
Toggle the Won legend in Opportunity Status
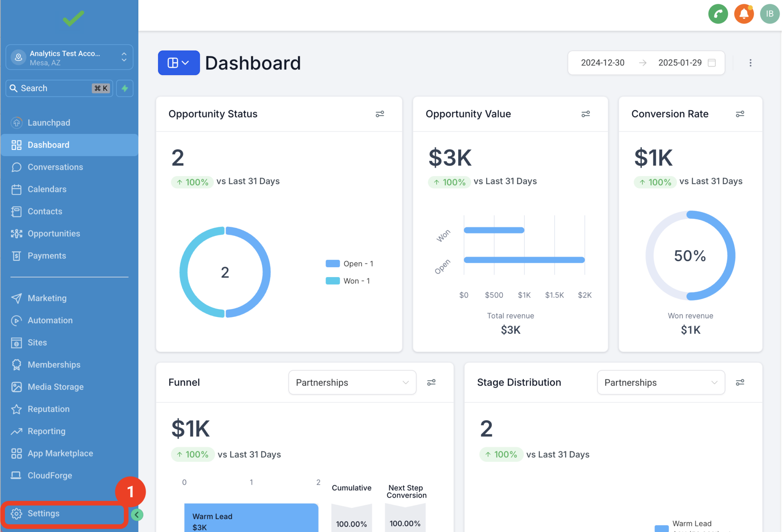pyautogui.click(x=348, y=281)
